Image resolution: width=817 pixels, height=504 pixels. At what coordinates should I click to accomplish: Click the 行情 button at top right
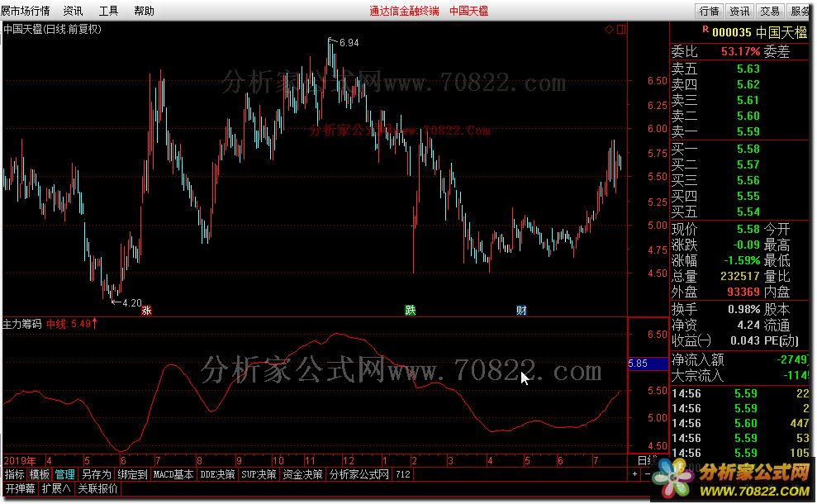(x=709, y=11)
